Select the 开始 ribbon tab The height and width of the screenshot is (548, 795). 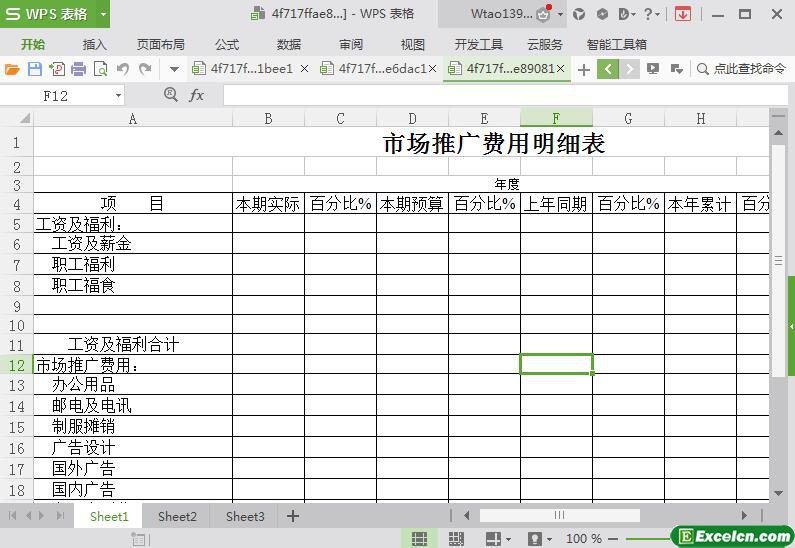33,45
